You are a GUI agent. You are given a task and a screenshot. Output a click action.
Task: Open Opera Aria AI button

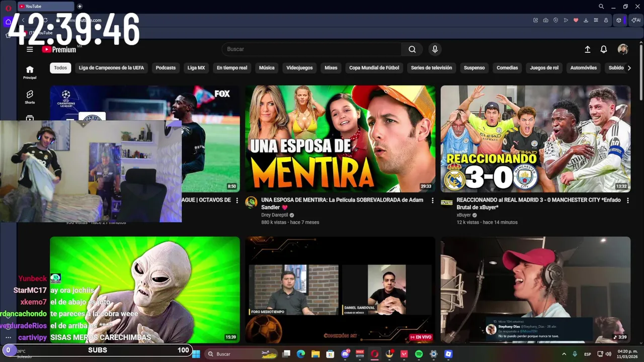coord(635,20)
